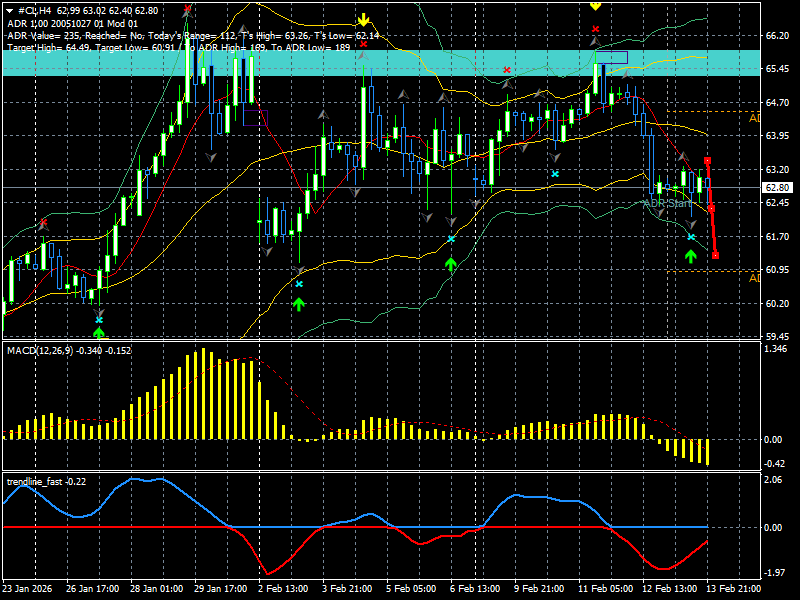Click the 61.70 price axis label
The image size is (800, 600).
tap(777, 237)
